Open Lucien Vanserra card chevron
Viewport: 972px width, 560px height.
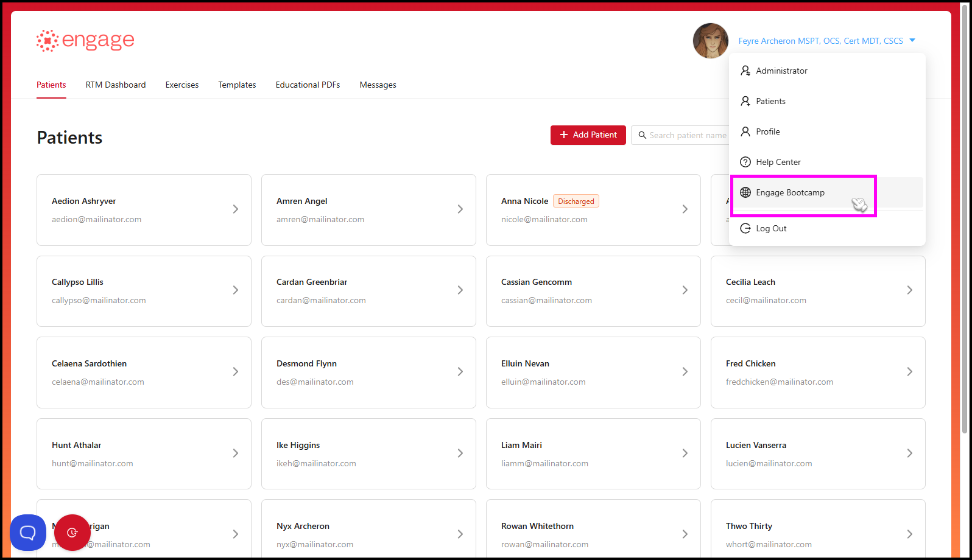pyautogui.click(x=910, y=453)
